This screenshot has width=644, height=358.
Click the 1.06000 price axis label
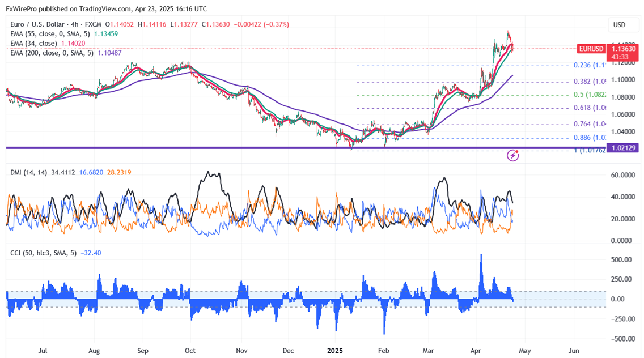pyautogui.click(x=623, y=114)
